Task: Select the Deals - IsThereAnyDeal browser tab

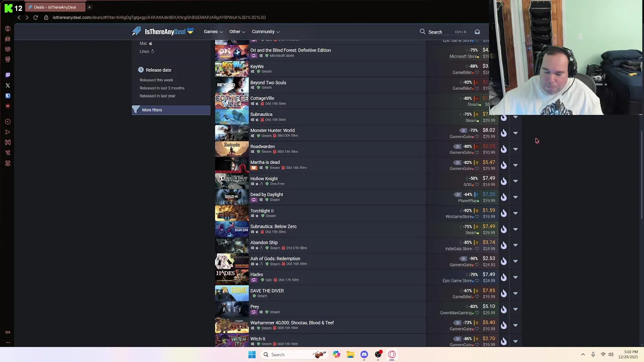Action: pyautogui.click(x=54, y=7)
